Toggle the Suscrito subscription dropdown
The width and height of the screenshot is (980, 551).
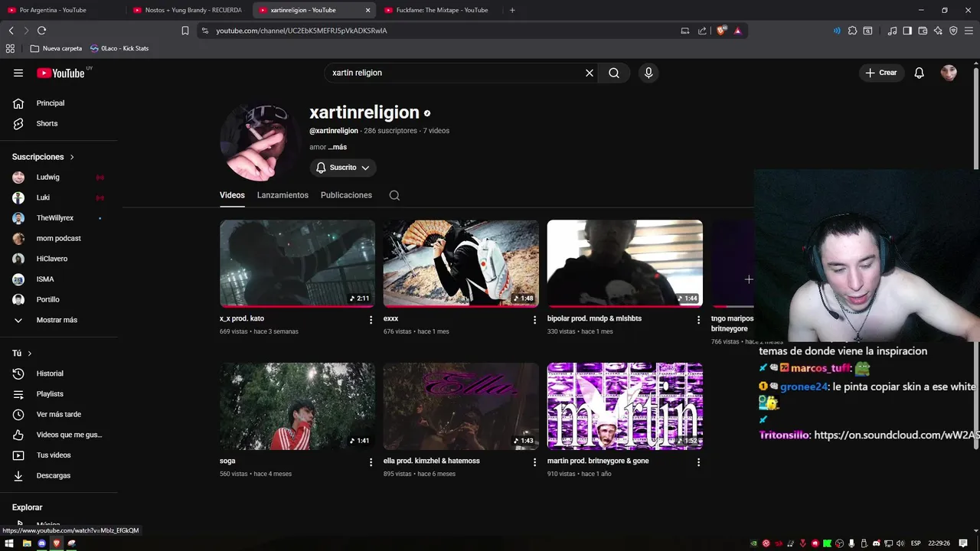tap(343, 168)
